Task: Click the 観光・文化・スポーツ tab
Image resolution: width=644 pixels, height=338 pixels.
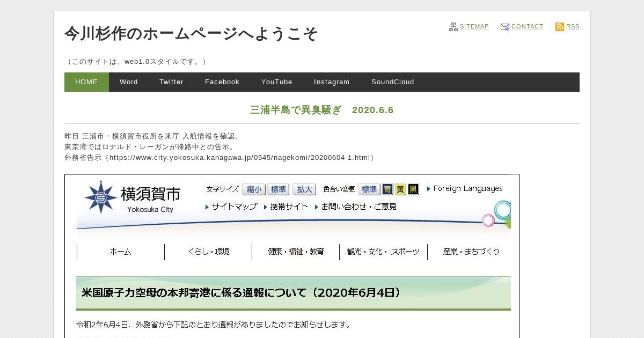Action: point(383,252)
